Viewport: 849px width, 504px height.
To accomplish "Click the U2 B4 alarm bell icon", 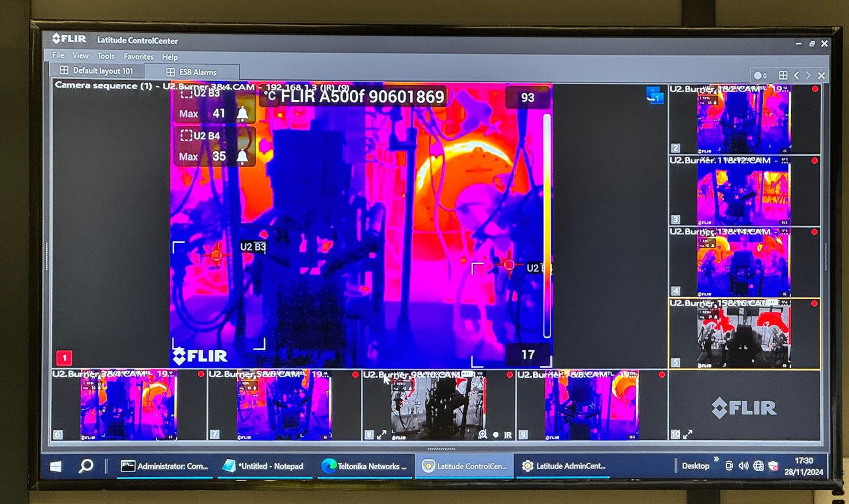I will [x=242, y=156].
